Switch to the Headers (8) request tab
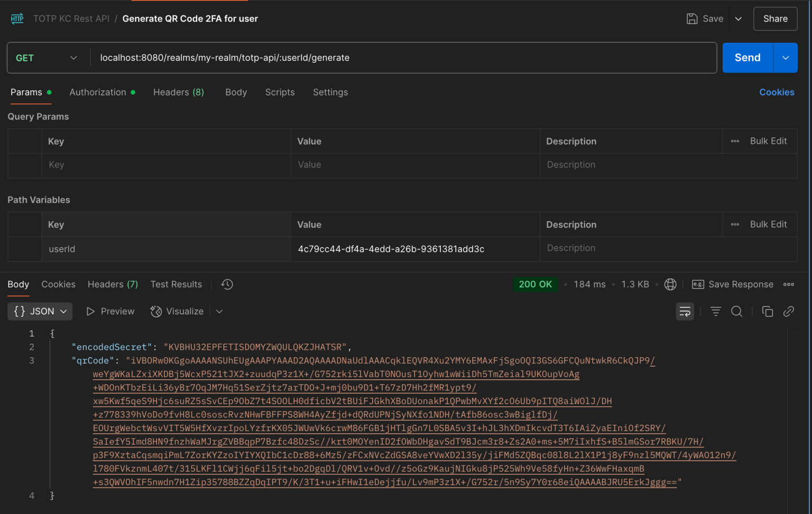The height and width of the screenshot is (514, 812). point(178,92)
